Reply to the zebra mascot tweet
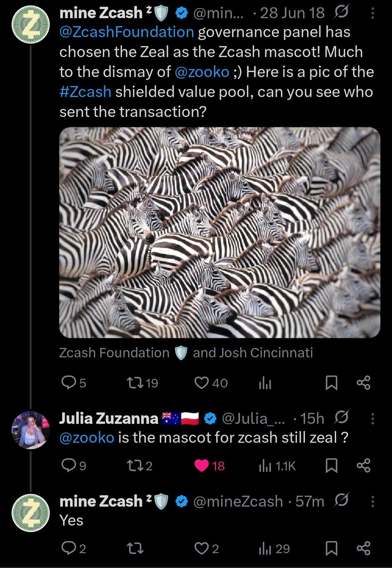 69,382
